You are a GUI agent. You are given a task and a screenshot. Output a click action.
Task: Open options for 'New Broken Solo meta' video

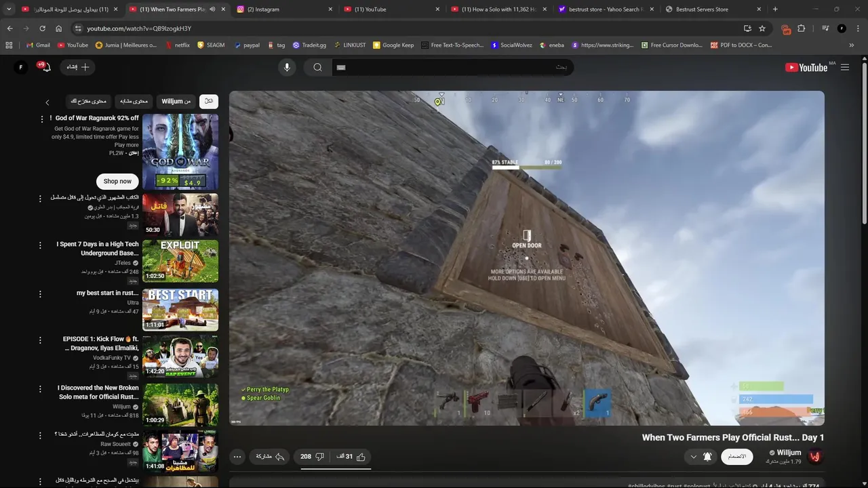[x=40, y=389]
